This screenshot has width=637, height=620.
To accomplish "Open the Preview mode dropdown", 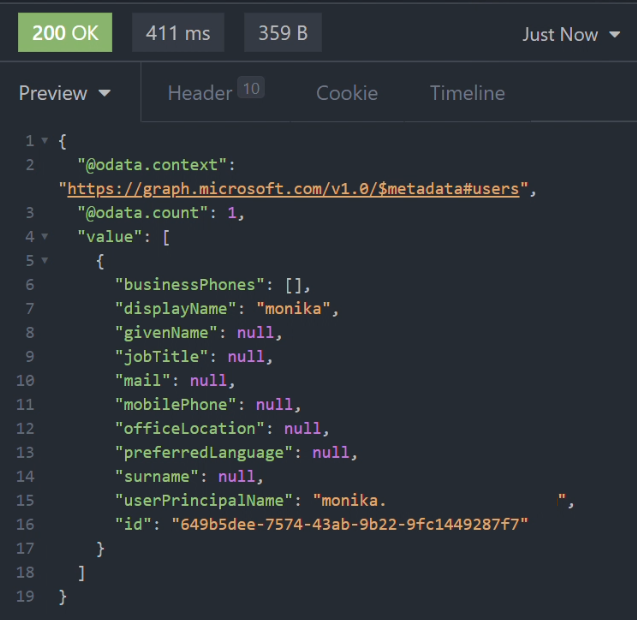I will 65,93.
